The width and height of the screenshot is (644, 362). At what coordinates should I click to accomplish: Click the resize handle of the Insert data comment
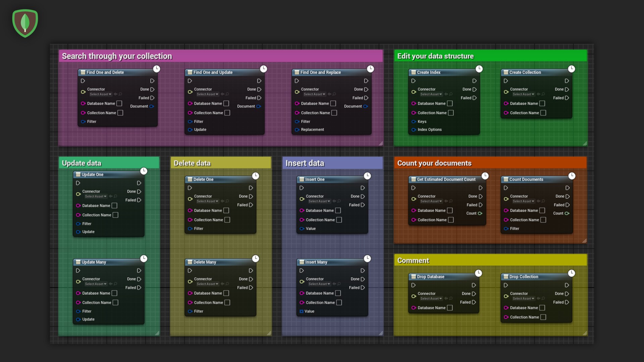(381, 334)
